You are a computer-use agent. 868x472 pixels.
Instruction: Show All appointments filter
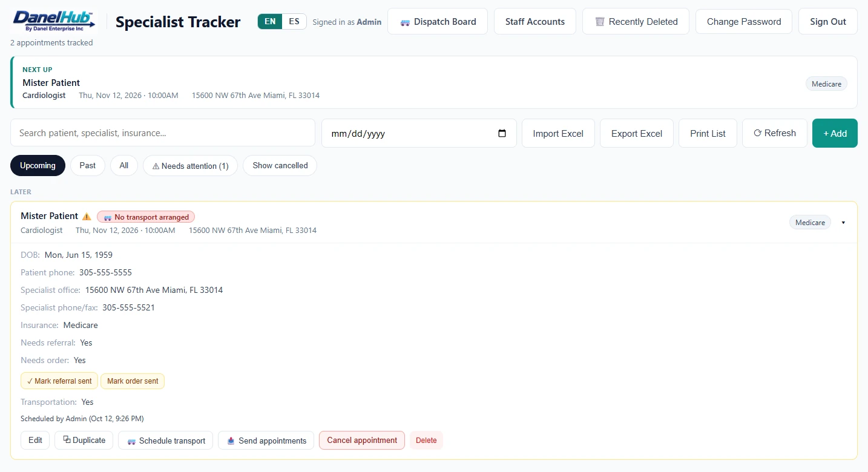(124, 165)
